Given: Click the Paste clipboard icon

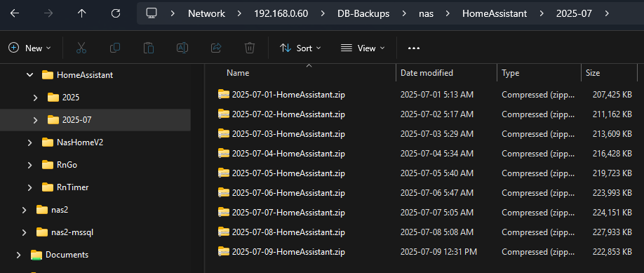Looking at the screenshot, I should pyautogui.click(x=148, y=48).
